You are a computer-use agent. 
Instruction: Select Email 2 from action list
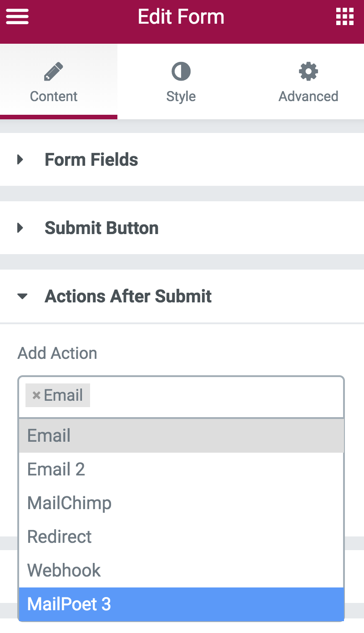coord(56,470)
